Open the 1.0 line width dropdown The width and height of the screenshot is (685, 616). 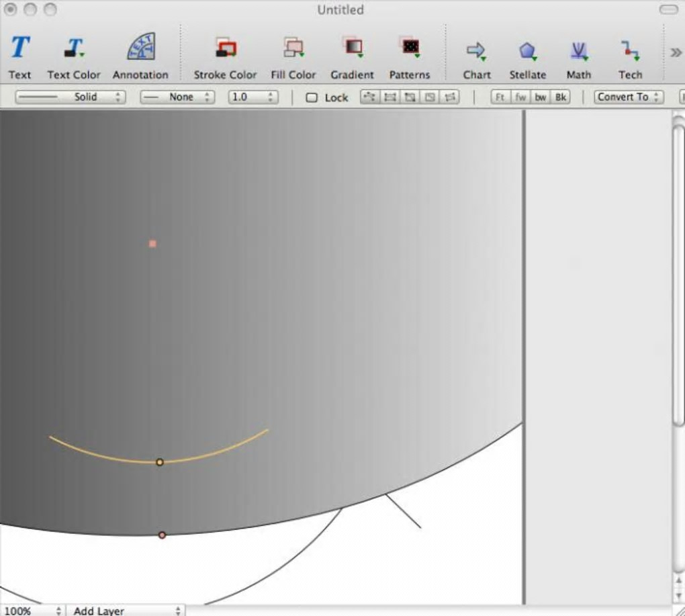point(253,97)
